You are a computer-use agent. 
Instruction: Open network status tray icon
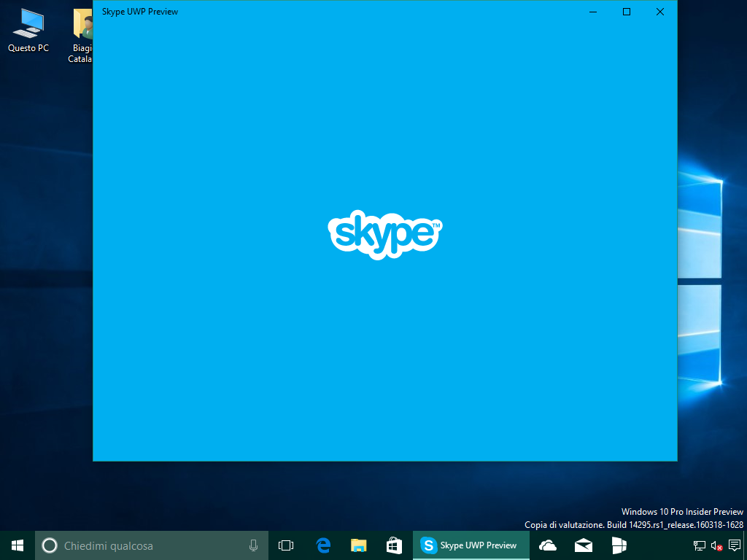[699, 545]
